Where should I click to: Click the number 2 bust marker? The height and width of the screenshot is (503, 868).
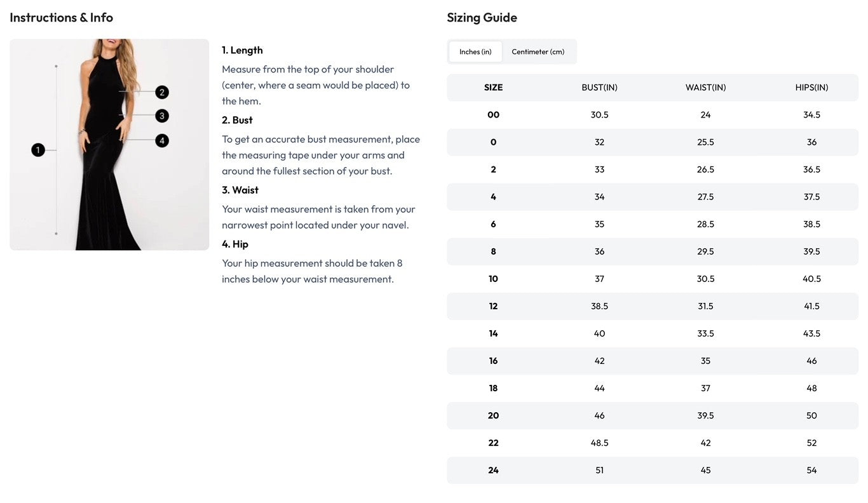tap(162, 92)
